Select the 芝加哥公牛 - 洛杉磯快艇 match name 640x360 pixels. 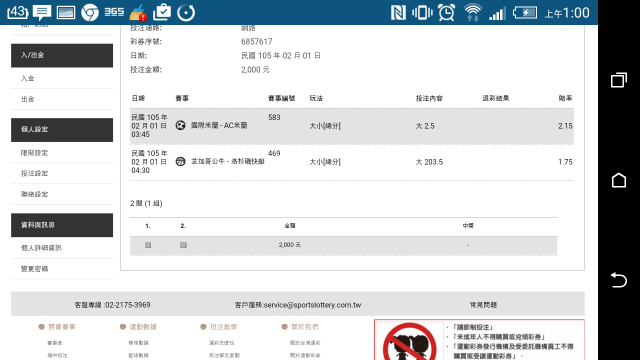coord(228,162)
